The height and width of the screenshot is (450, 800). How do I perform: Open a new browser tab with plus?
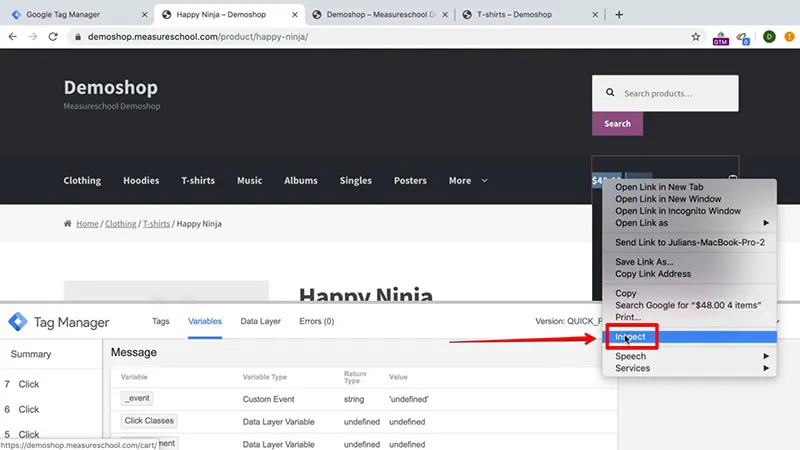tap(619, 15)
